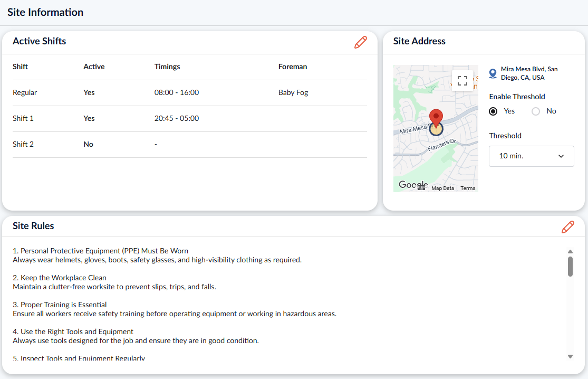Click the 08:00 - 16:00 timing

pos(177,93)
